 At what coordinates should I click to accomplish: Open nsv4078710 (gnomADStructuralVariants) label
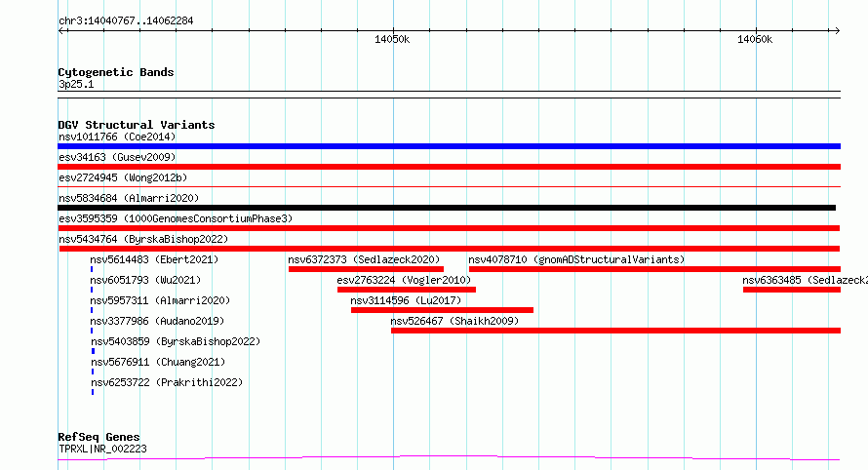576,259
